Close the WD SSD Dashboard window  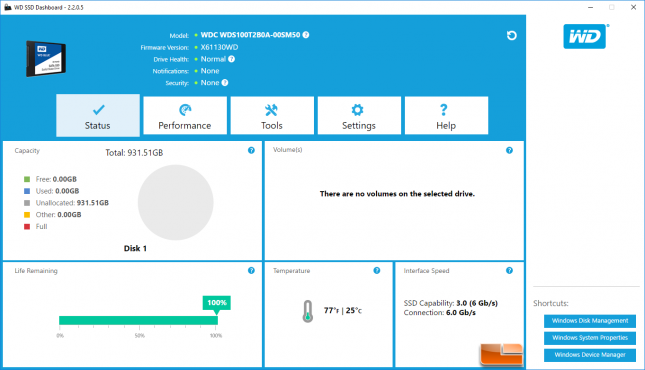(633, 7)
